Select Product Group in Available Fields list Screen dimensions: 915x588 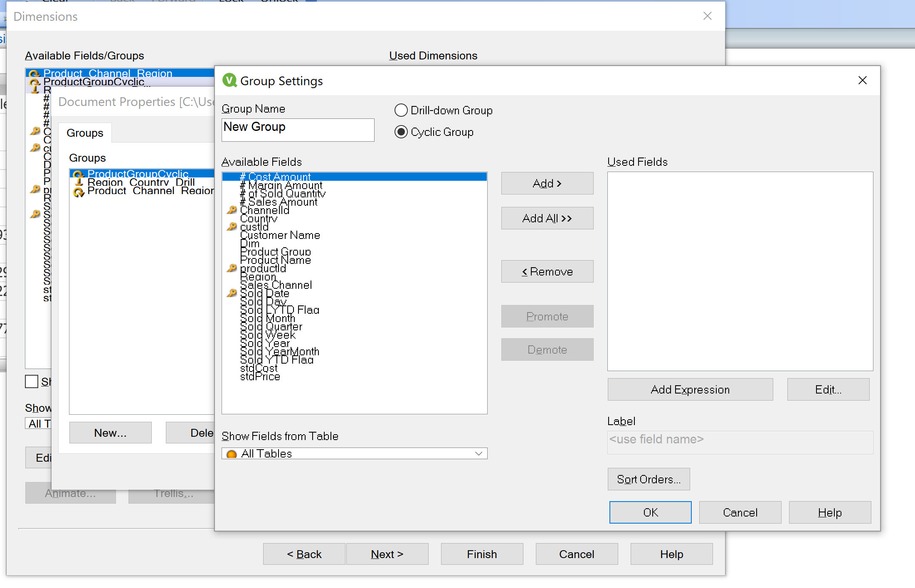click(x=275, y=252)
